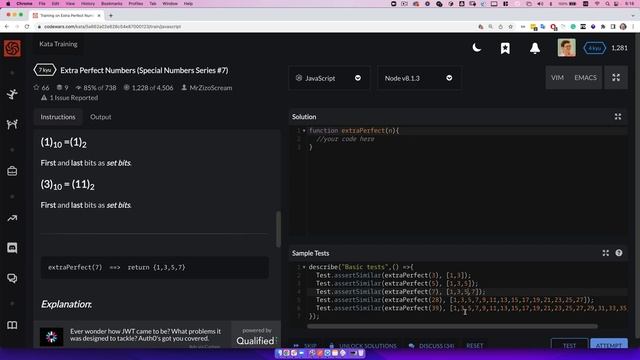Open the Practice martial-arts sidebar icon
This screenshot has width=640, height=360.
pyautogui.click(x=12, y=94)
